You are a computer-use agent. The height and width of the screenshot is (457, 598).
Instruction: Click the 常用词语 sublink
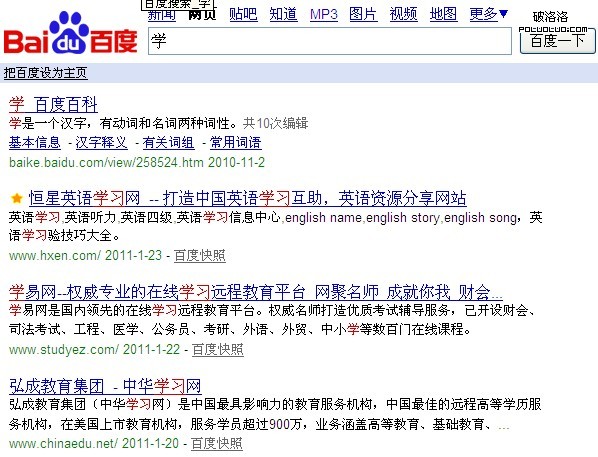tap(236, 143)
